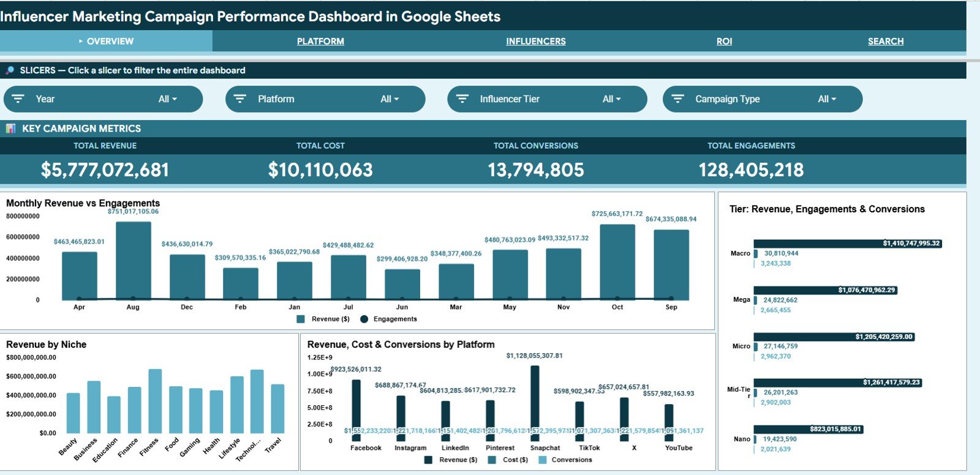
Task: Open the Year slicer All dropdown
Action: point(168,99)
